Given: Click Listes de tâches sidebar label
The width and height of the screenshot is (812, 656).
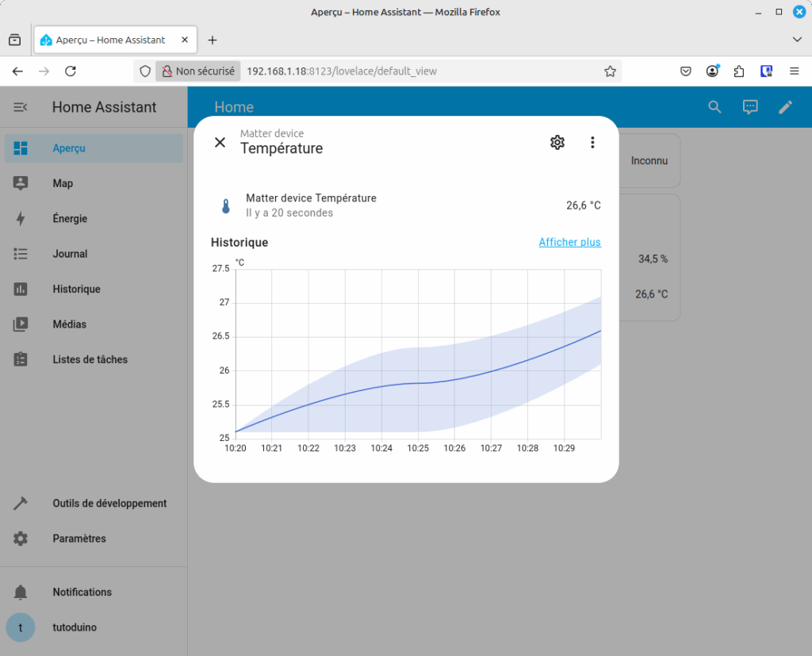Looking at the screenshot, I should [90, 359].
